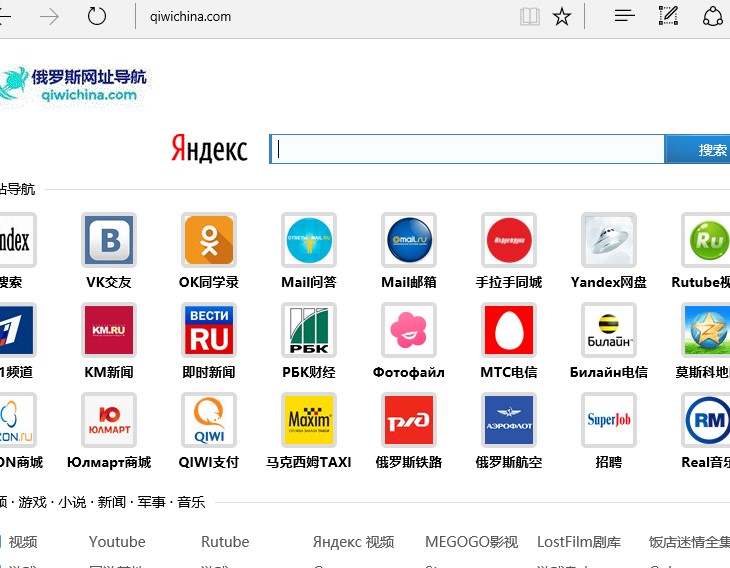Click the qiwichina.com site logo
This screenshot has width=730, height=568.
coord(73,86)
